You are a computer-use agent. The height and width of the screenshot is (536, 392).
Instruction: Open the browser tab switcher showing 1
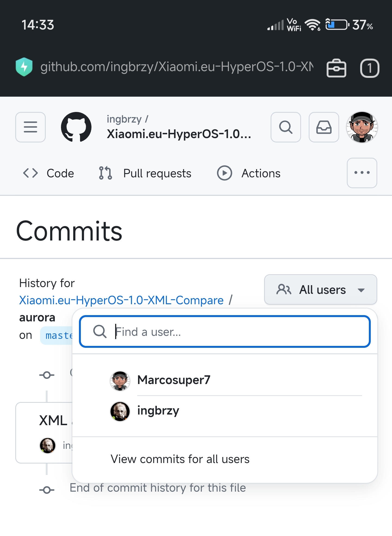point(370,68)
